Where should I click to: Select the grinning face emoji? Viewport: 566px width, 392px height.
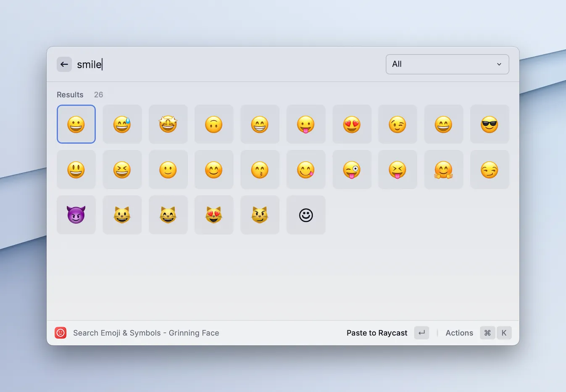pyautogui.click(x=76, y=124)
